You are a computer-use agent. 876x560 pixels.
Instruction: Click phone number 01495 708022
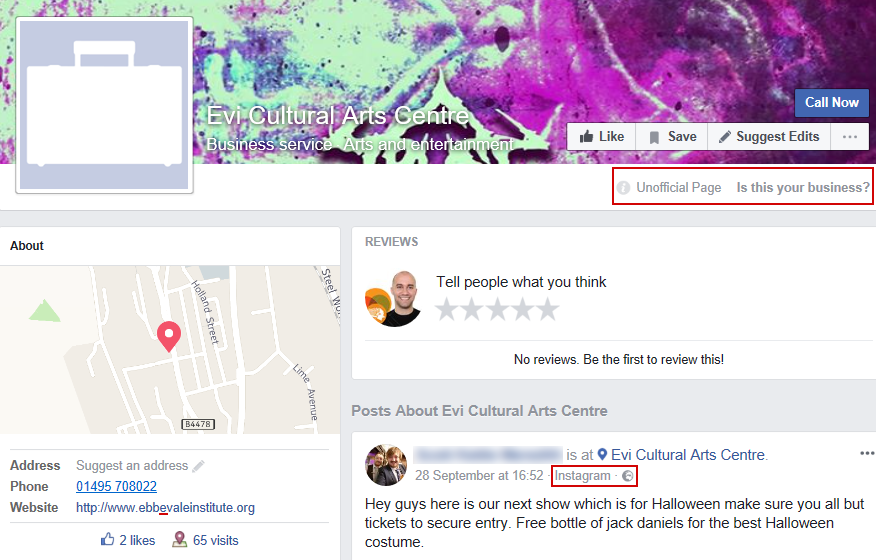tap(116, 486)
